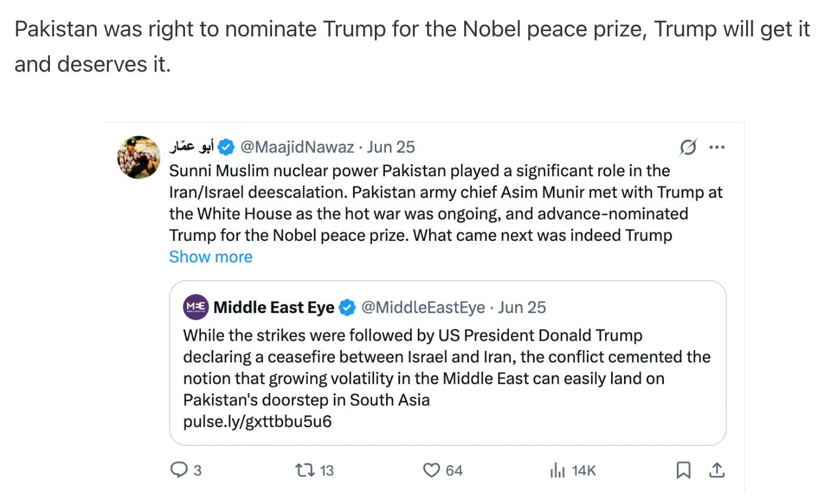839x504 pixels.
Task: Click the Jun 25 timestamp on main tweet
Action: [391, 147]
